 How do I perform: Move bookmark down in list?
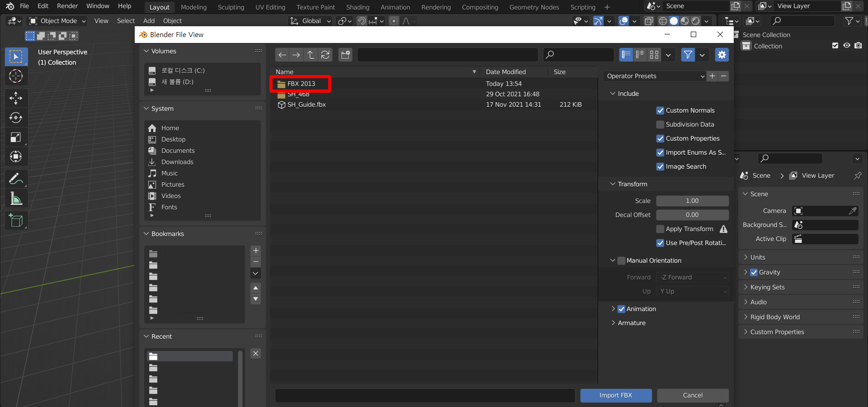(256, 299)
